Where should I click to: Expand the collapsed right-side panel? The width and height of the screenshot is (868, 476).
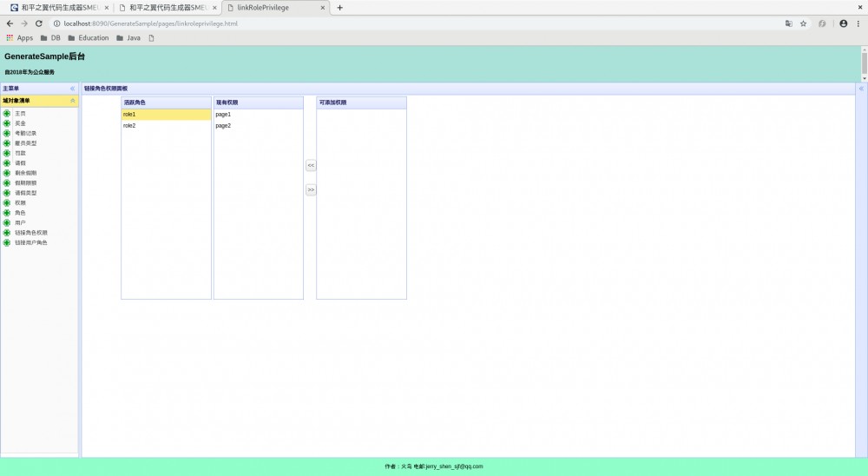click(861, 89)
